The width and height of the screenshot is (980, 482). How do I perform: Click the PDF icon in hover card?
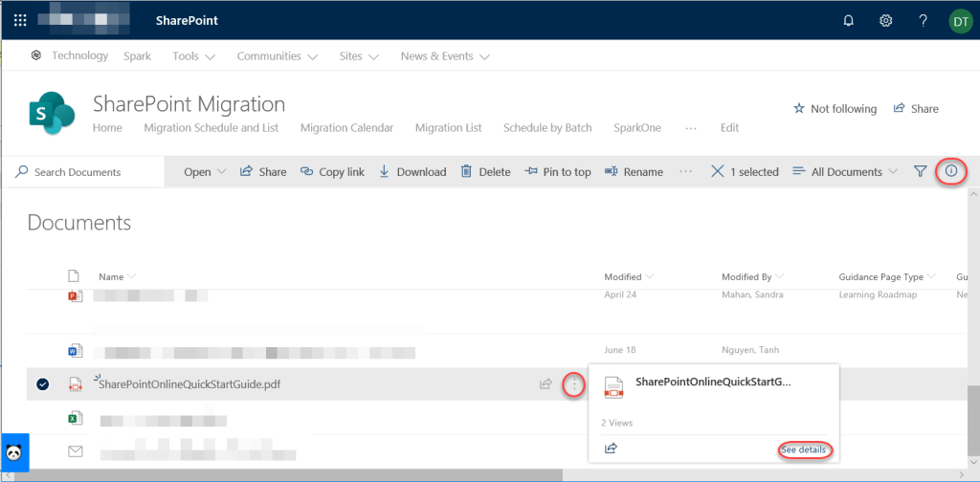click(613, 387)
